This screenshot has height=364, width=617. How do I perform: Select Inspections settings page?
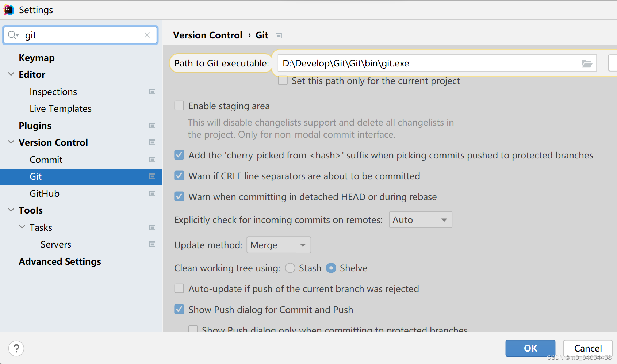pyautogui.click(x=53, y=92)
